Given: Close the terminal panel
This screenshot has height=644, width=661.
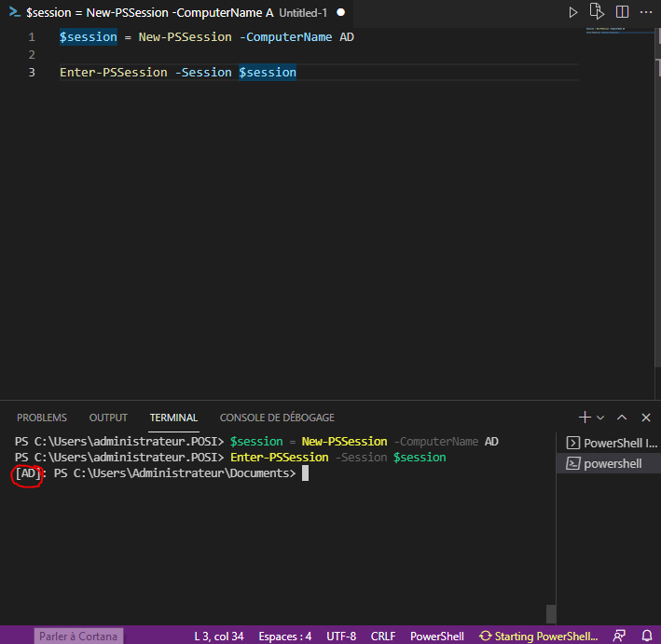Looking at the screenshot, I should pos(646,418).
